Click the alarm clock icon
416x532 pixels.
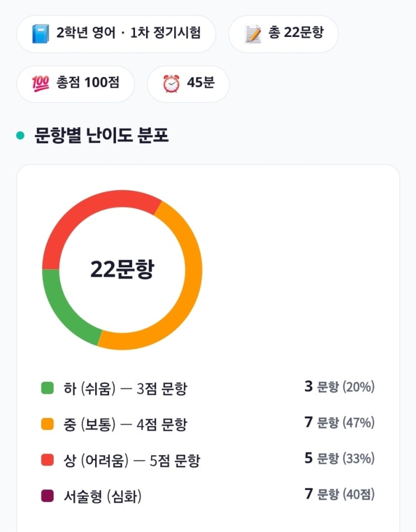(171, 84)
